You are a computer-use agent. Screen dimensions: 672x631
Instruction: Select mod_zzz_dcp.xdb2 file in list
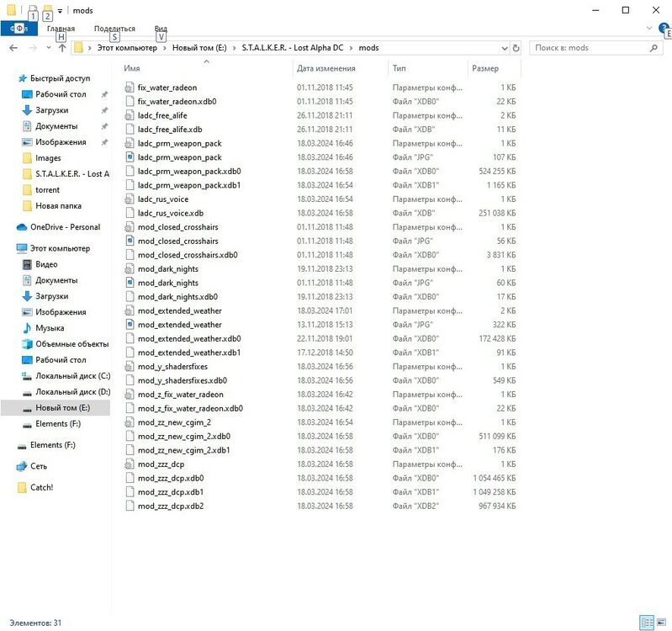[x=171, y=506]
